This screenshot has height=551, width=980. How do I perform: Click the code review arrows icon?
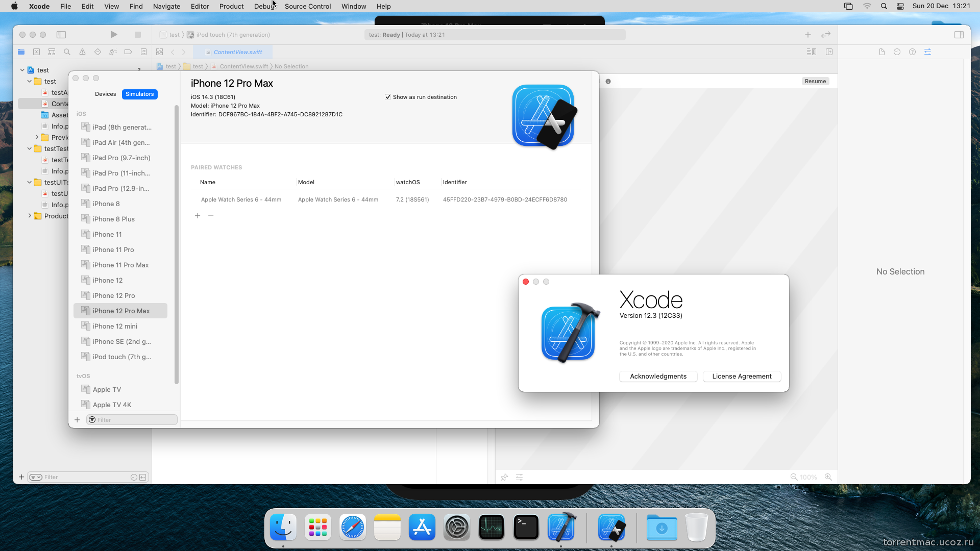click(x=825, y=35)
